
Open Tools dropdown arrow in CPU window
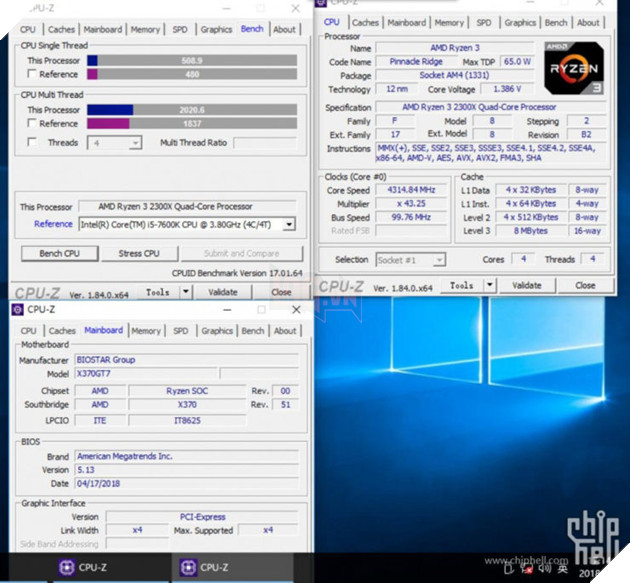[x=489, y=285]
